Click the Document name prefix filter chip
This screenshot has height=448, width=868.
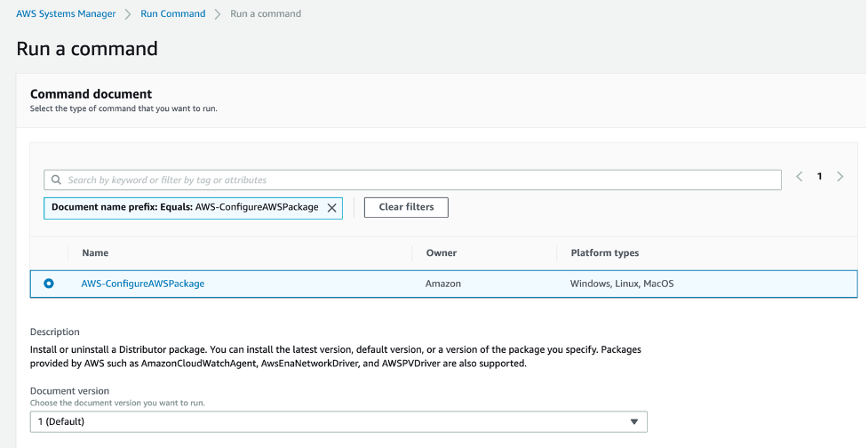click(193, 208)
